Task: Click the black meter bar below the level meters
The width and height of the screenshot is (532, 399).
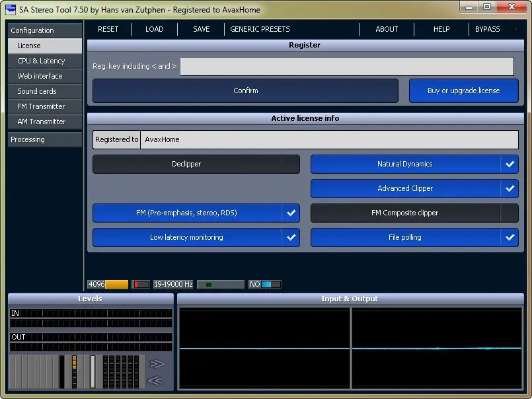Action: click(61, 372)
